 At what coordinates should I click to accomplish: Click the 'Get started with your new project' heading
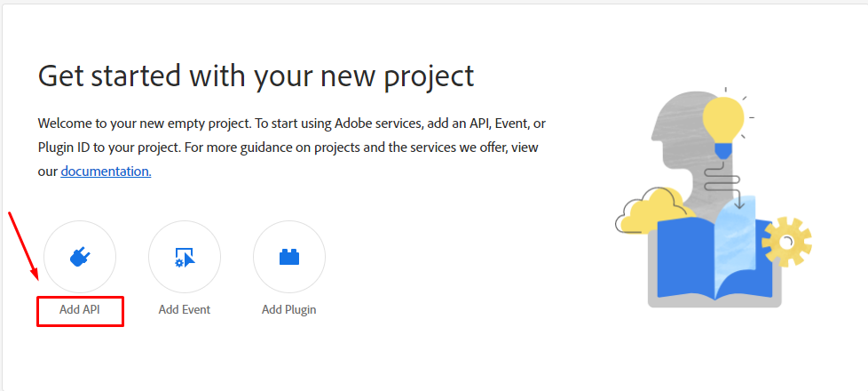[256, 76]
